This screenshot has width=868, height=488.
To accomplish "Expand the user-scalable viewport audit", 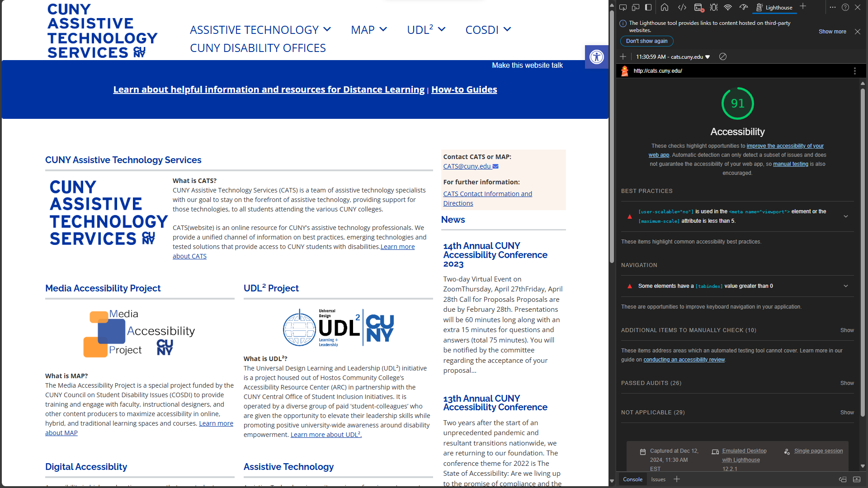I will click(x=737, y=216).
